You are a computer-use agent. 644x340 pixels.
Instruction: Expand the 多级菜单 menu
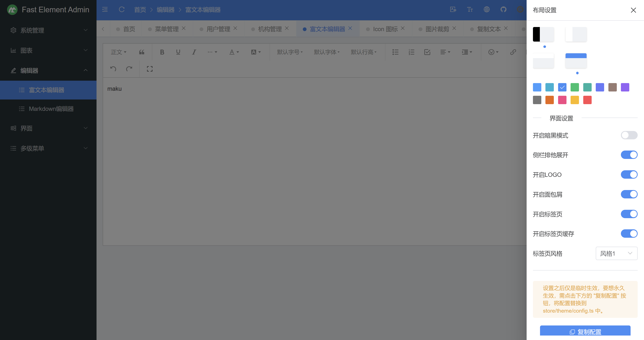[48, 148]
